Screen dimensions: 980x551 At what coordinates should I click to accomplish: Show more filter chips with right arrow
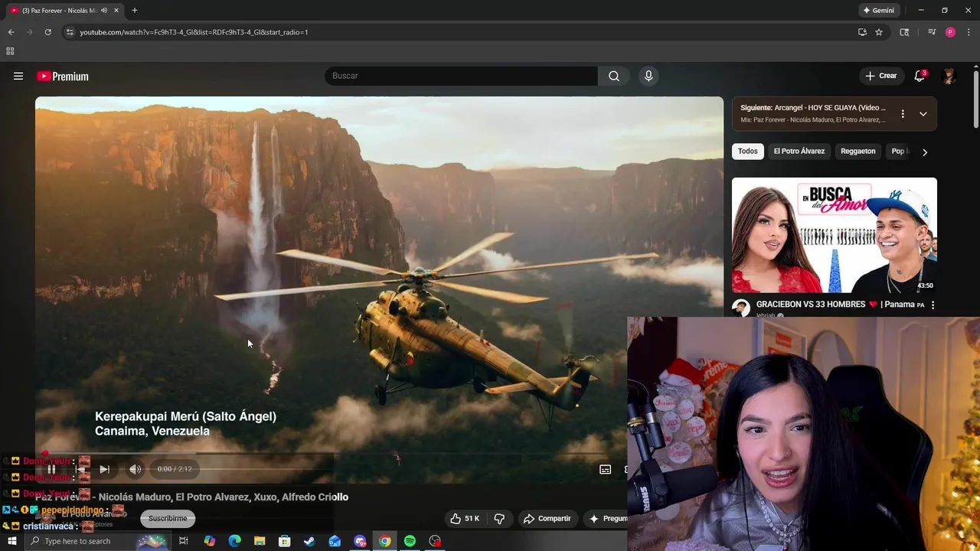pyautogui.click(x=924, y=152)
